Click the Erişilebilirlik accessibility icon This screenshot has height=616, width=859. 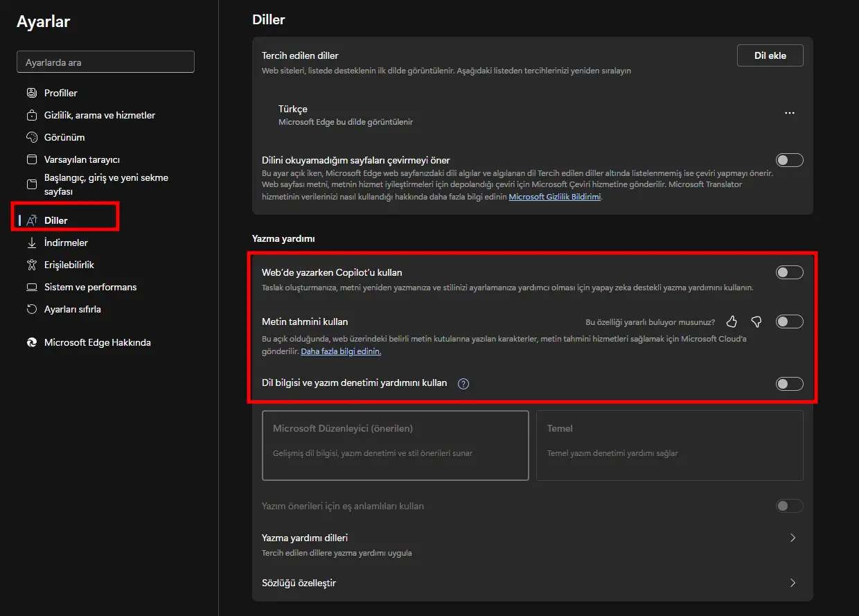click(x=31, y=265)
